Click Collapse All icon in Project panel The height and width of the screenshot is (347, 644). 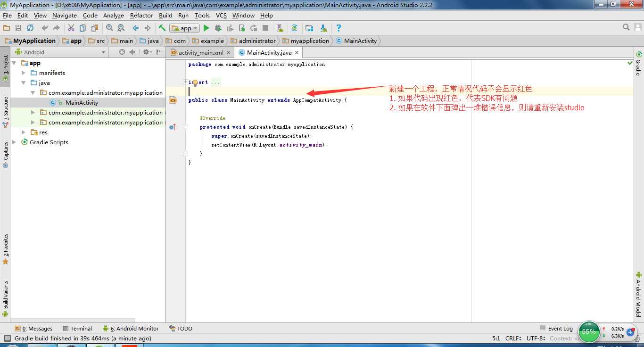(132, 52)
